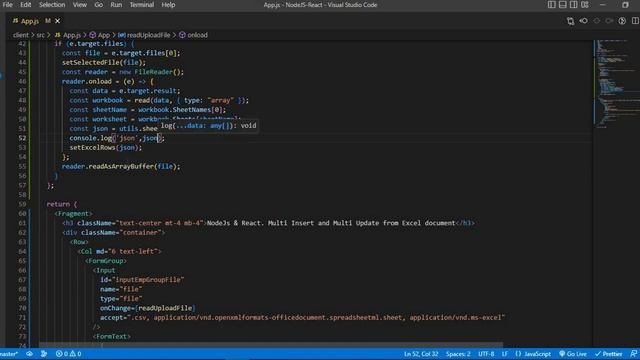Viewport: 640px width, 360px height.
Task: Open the Edit menu
Action: pos(25,5)
